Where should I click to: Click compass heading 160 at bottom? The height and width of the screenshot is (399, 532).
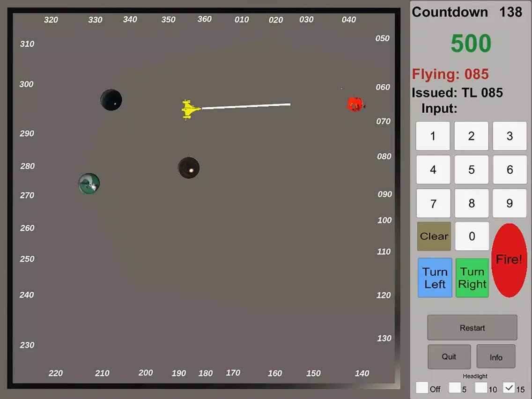(x=275, y=373)
